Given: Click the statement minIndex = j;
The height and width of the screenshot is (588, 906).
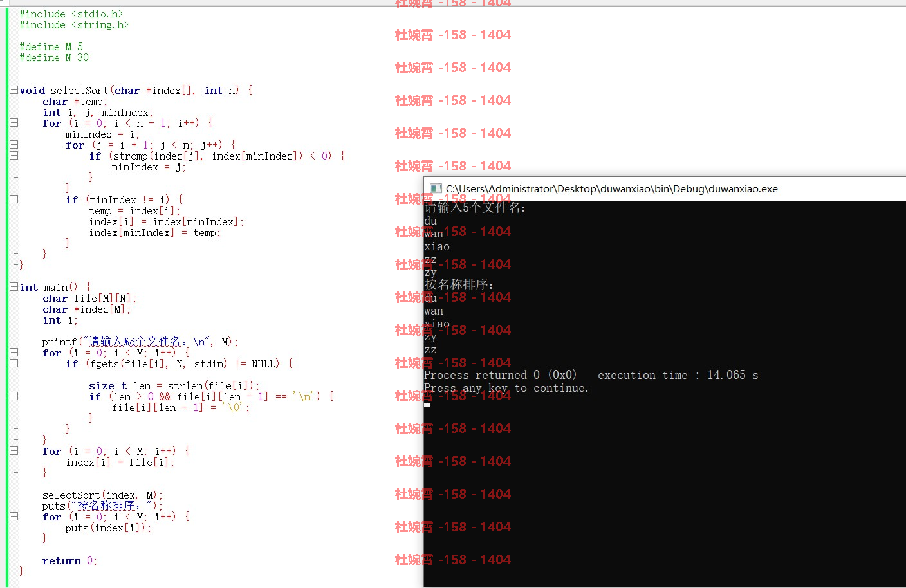Looking at the screenshot, I should tap(149, 167).
